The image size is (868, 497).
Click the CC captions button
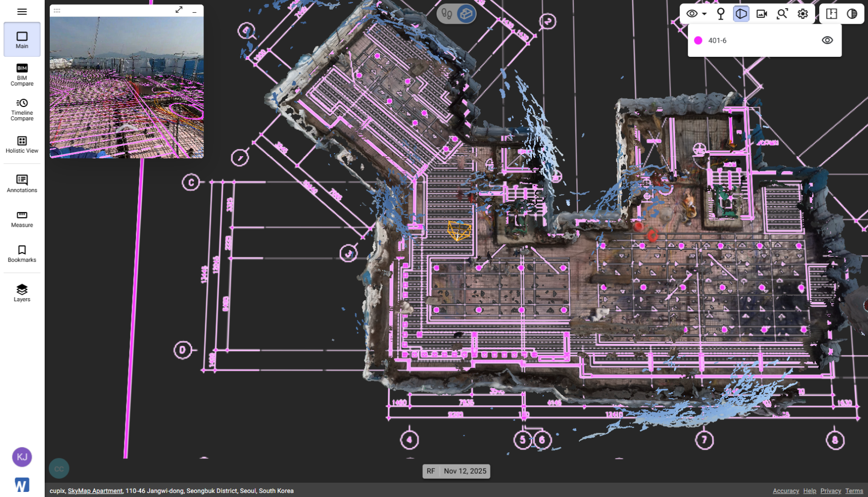[59, 469]
